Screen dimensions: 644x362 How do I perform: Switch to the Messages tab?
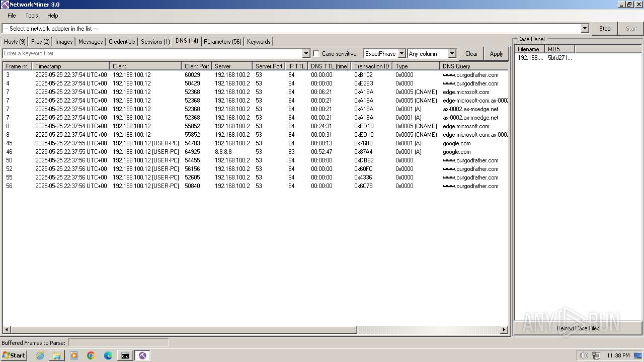point(91,42)
